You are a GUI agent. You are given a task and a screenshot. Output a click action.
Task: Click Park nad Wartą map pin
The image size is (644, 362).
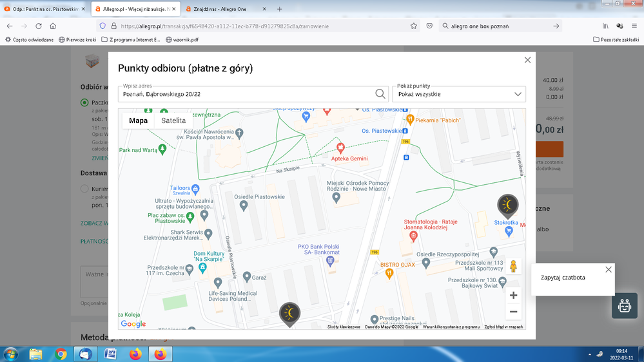coord(162,149)
